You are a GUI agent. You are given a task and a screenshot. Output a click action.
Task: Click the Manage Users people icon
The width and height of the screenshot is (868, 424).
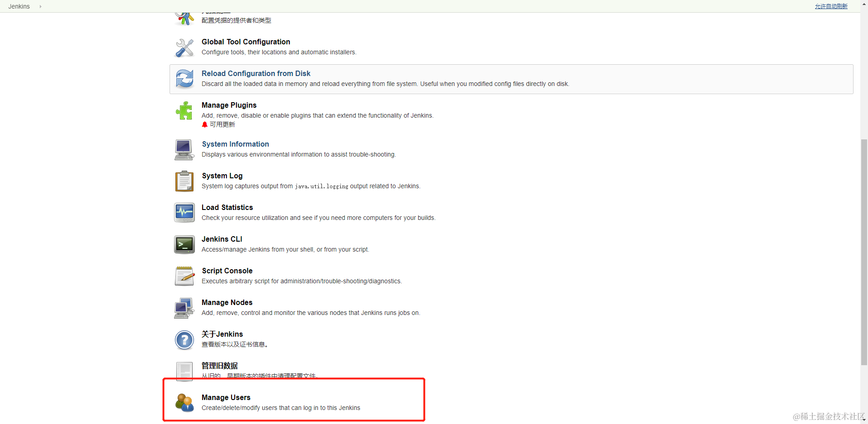[x=184, y=403]
